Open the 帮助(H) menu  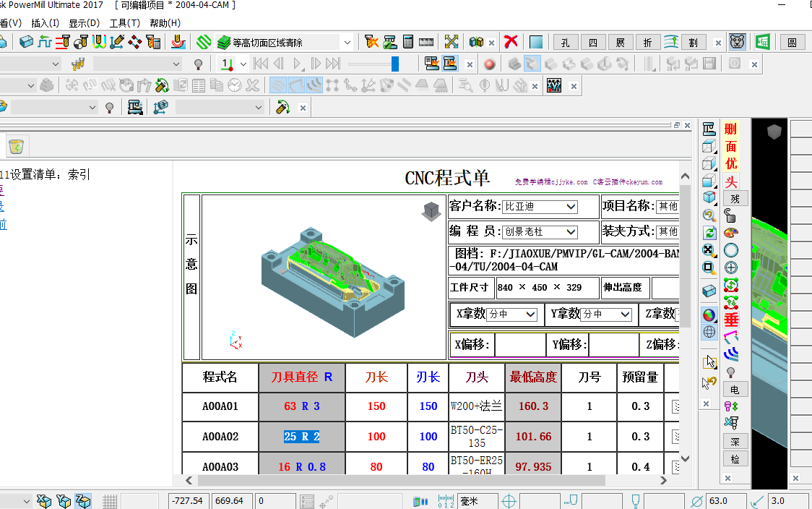coord(165,23)
